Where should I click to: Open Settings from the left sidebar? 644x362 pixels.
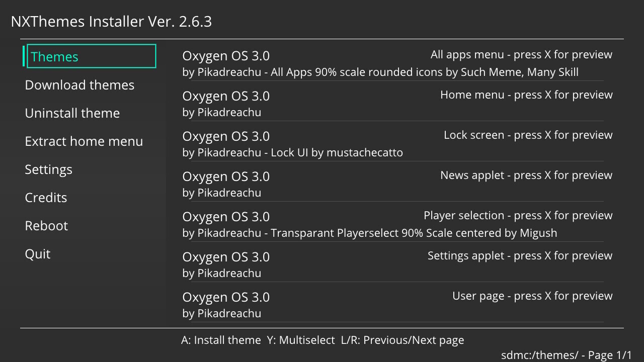click(x=49, y=169)
